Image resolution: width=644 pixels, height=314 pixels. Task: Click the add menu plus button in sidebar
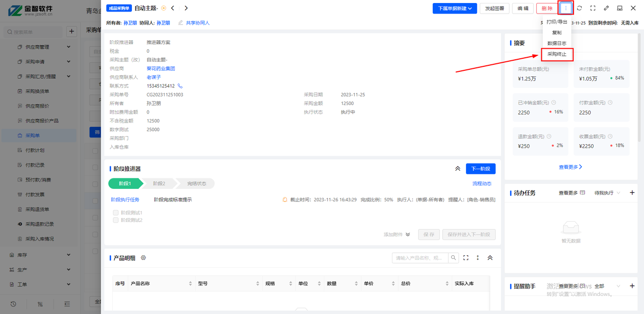(x=72, y=32)
